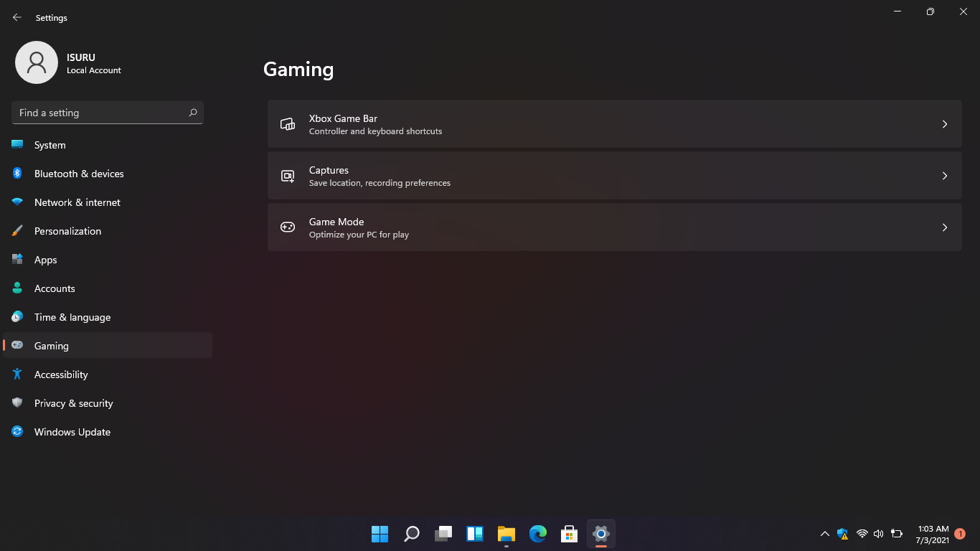Close the Settings window
Viewport: 980px width, 551px height.
(x=963, y=11)
